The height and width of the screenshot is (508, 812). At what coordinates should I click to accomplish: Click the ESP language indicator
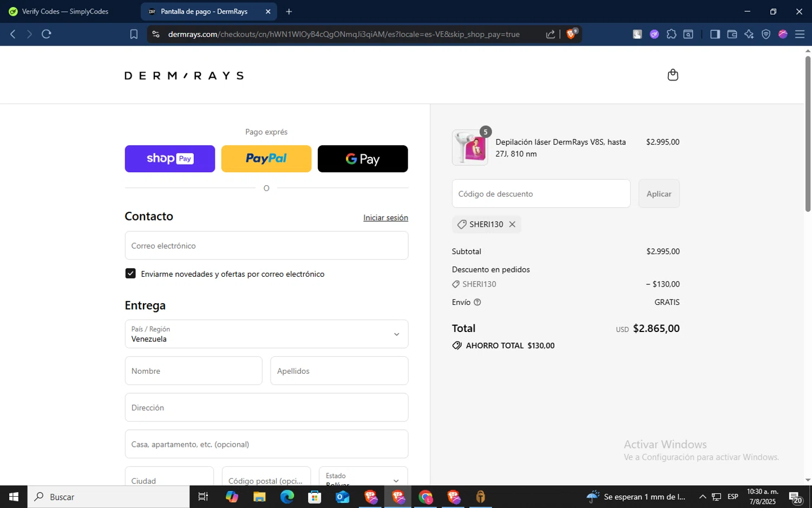point(733,497)
